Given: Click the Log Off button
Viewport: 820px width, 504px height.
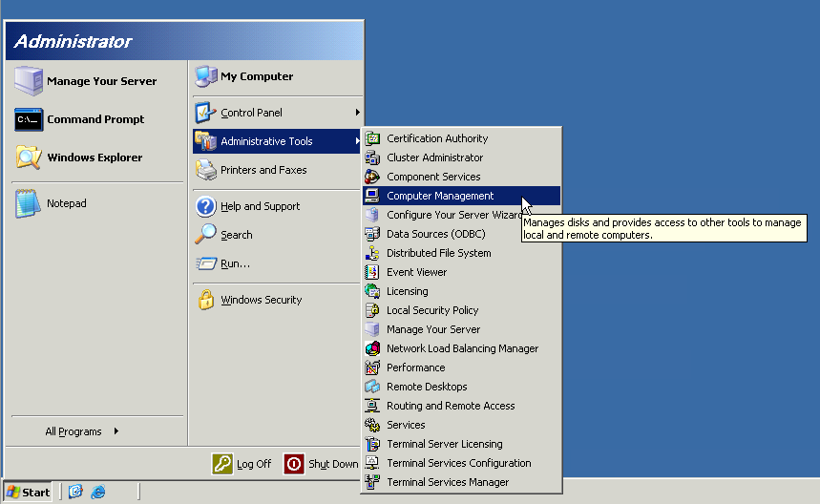Looking at the screenshot, I should coord(242,464).
